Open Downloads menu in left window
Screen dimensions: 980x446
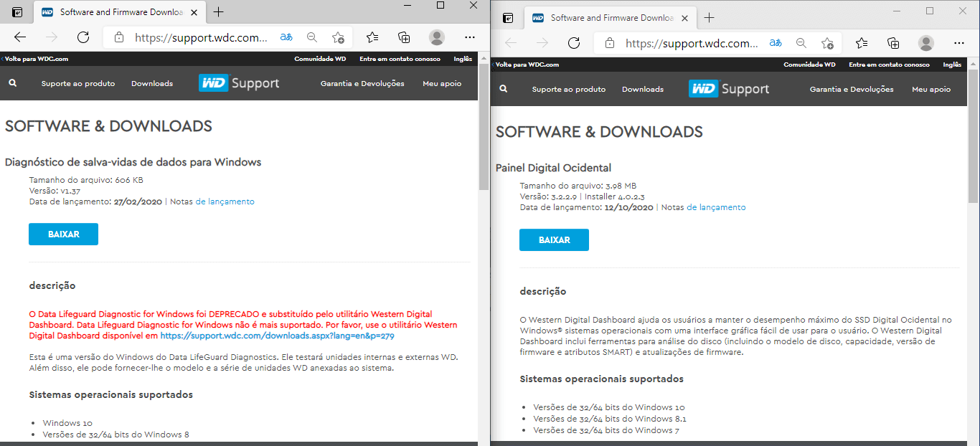tap(152, 83)
